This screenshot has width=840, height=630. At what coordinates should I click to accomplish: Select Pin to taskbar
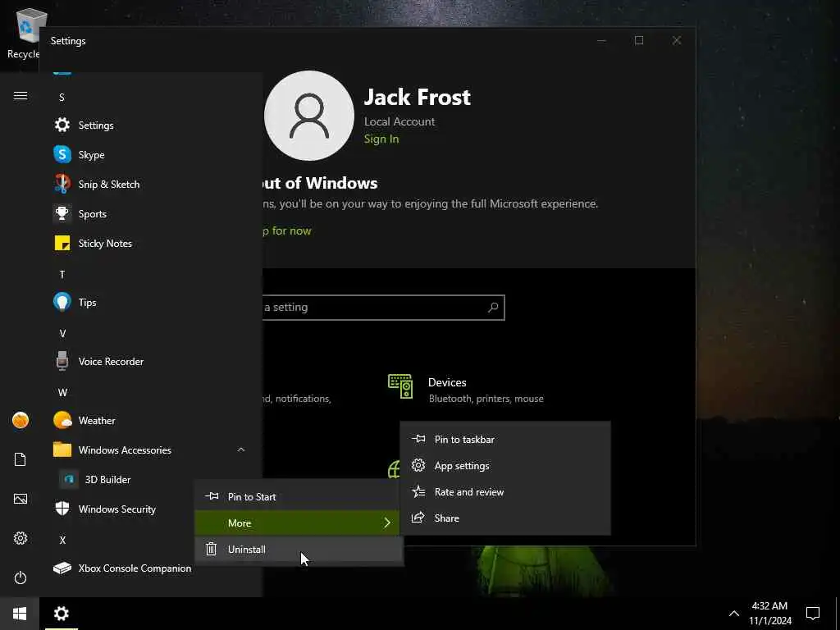[x=505, y=440]
